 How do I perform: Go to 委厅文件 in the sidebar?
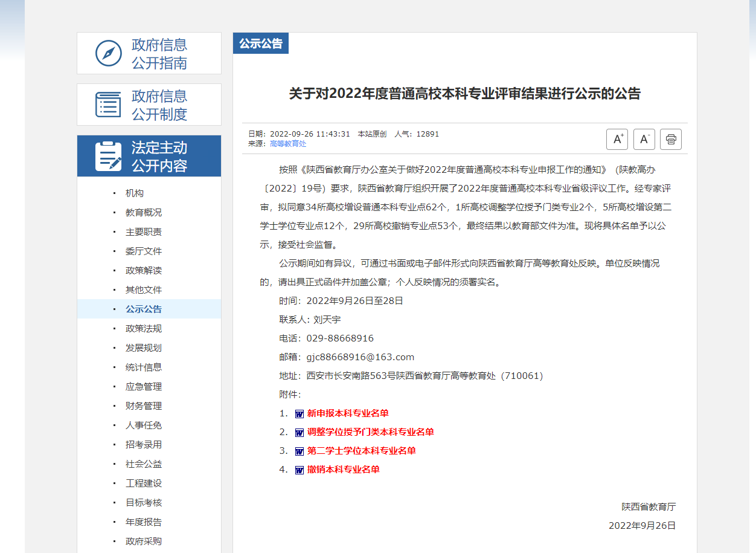coord(144,251)
